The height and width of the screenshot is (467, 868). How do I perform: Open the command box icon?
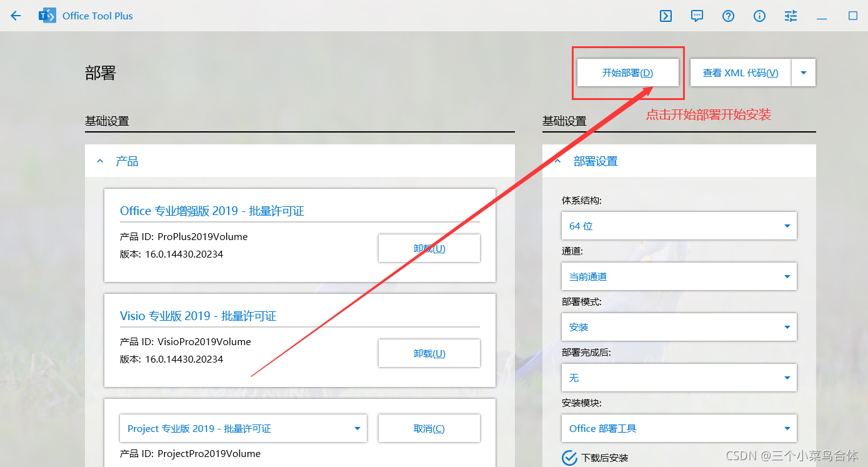pyautogui.click(x=666, y=16)
